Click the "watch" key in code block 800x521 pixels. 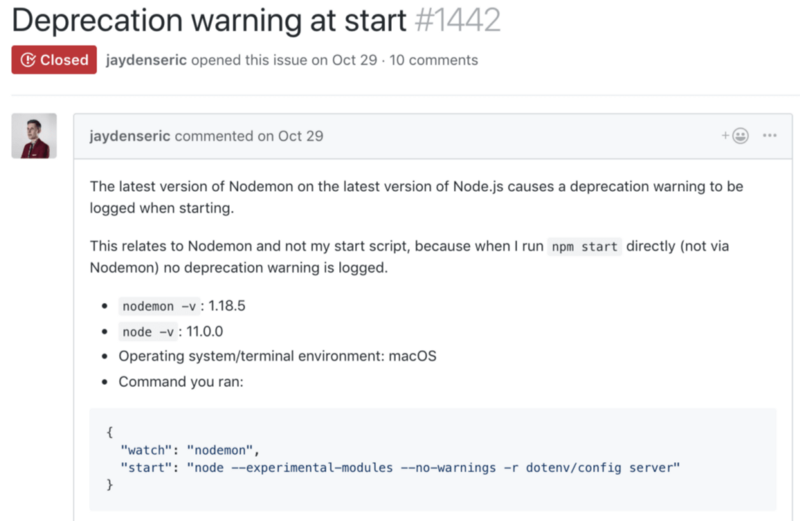click(147, 451)
